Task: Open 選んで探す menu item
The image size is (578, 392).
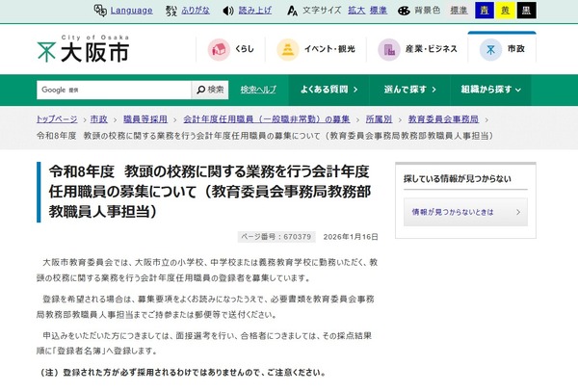Action: [x=410, y=90]
